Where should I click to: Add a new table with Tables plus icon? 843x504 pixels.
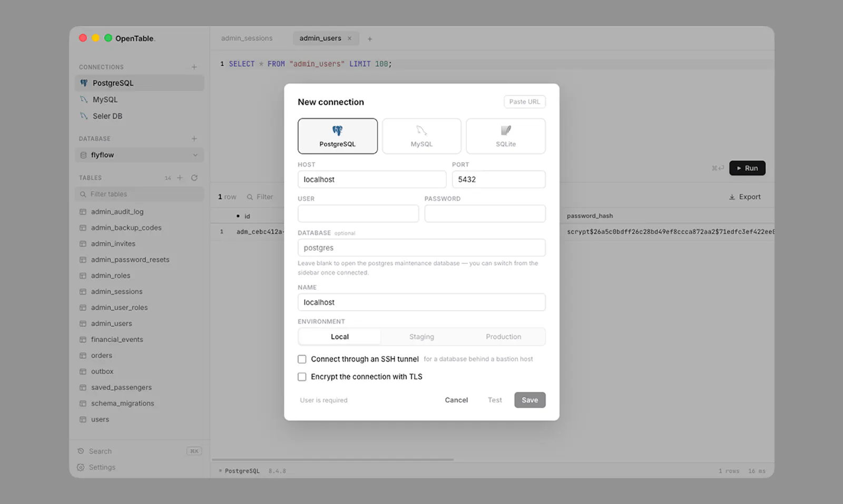[x=180, y=178]
